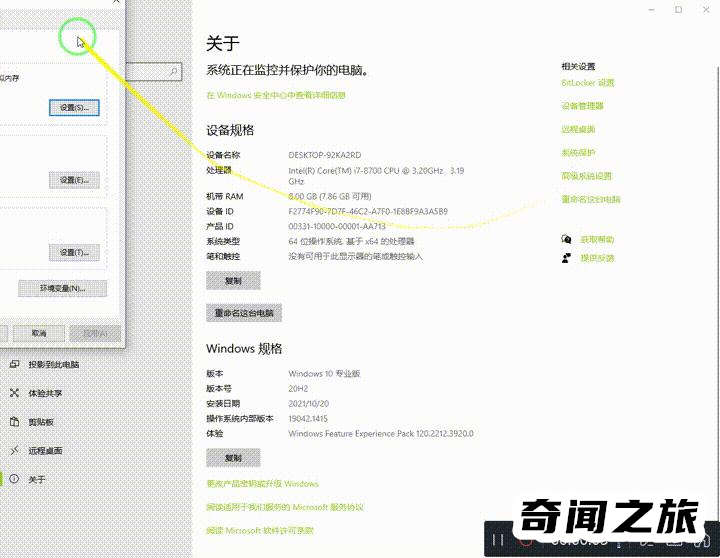Click the 获取帮助 chat bubble icon
Screen dimensions: 720x558
pyautogui.click(x=566, y=239)
